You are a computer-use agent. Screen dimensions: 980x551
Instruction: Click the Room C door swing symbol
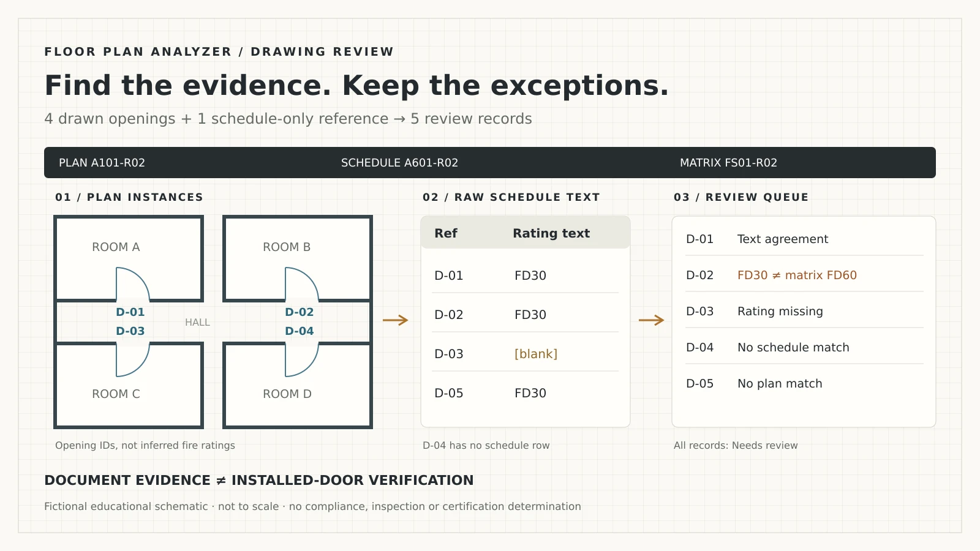tap(133, 360)
